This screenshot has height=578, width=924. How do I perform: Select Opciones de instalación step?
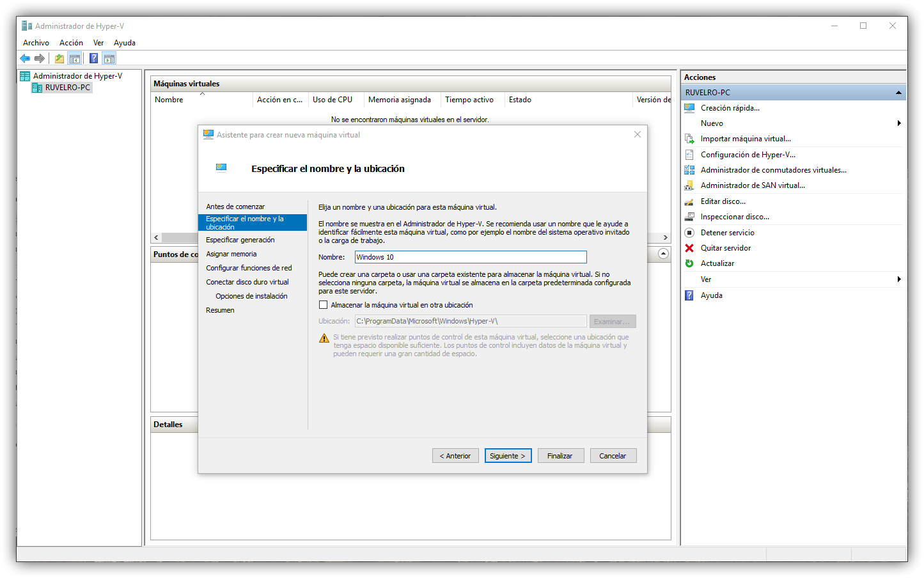click(x=251, y=296)
